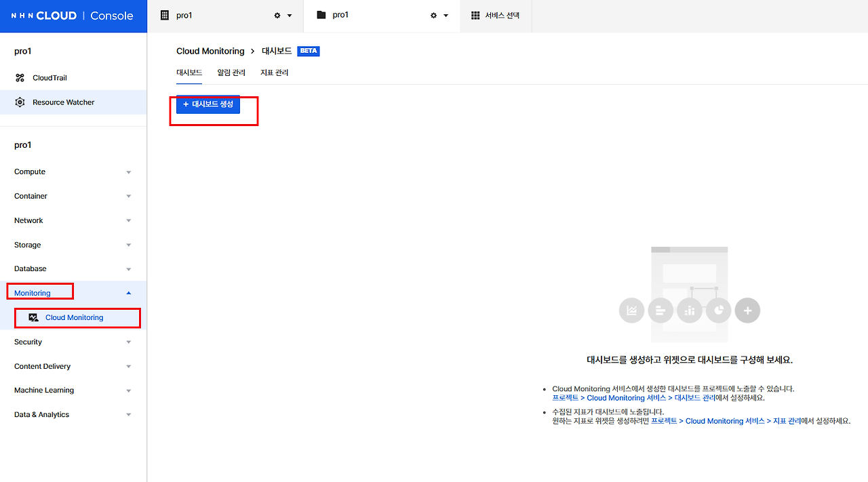This screenshot has width=868, height=482.
Task: Open organization pro1 settings gear
Action: [277, 16]
